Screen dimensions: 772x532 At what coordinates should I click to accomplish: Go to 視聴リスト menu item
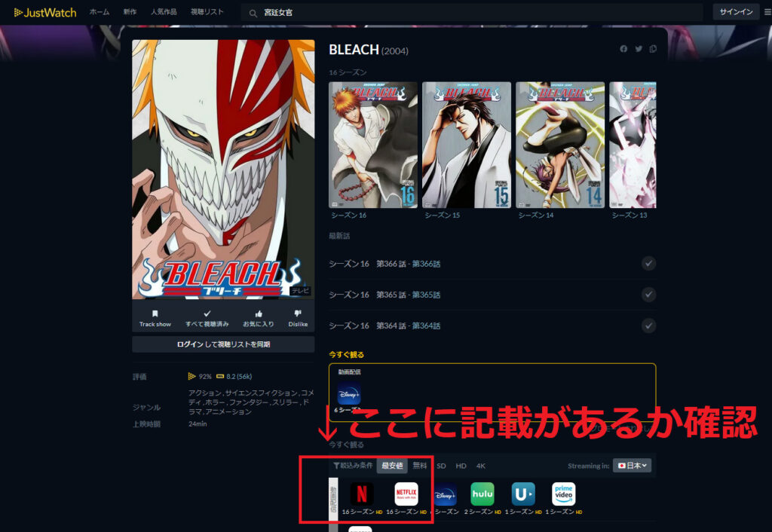click(207, 12)
